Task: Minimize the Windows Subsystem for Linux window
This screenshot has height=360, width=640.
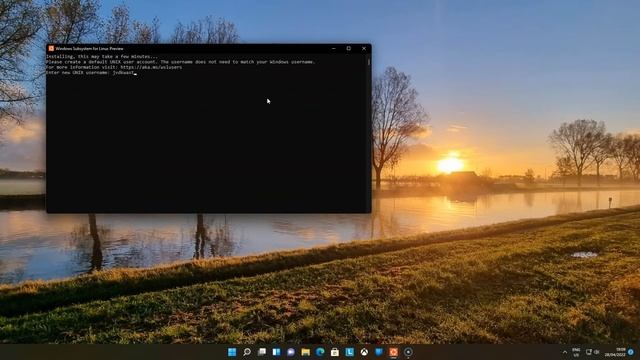Action: pyautogui.click(x=333, y=48)
